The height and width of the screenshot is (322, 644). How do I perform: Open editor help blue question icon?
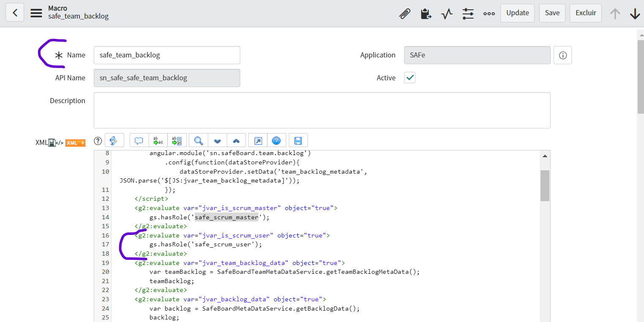coord(277,140)
